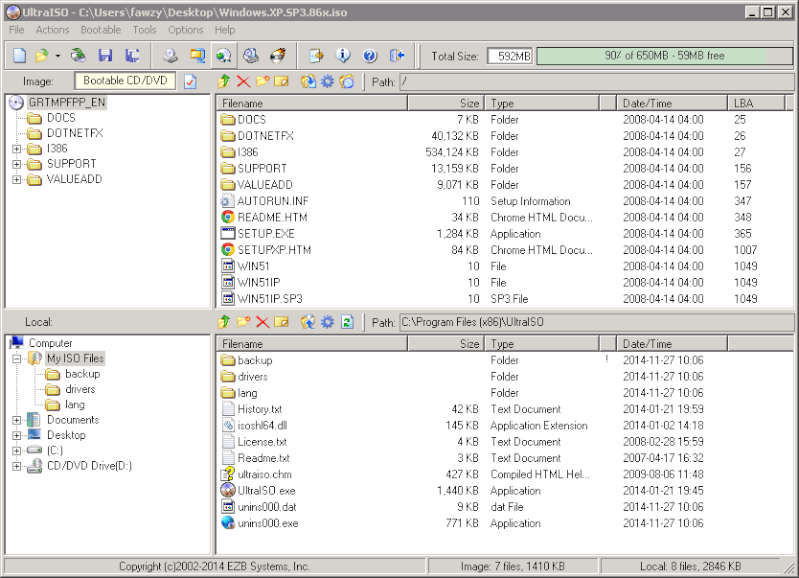The height and width of the screenshot is (578, 799).
Task: Click the Add files icon in Local toolbar
Action: coord(308,322)
